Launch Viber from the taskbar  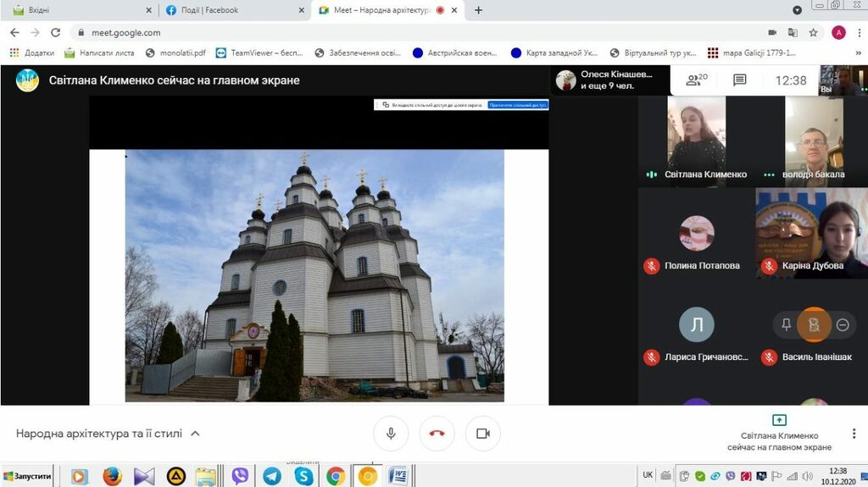(x=240, y=476)
